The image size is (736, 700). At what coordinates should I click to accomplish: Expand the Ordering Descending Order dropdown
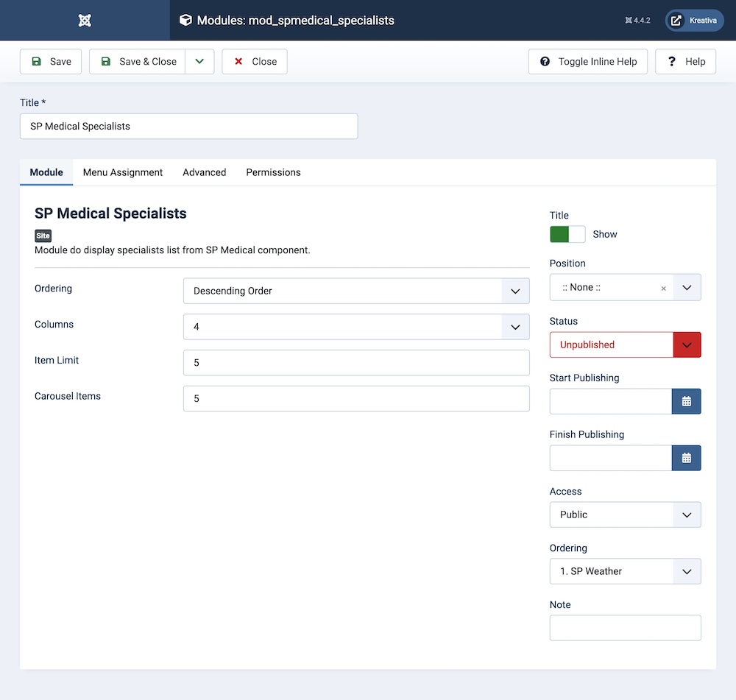[x=356, y=291]
